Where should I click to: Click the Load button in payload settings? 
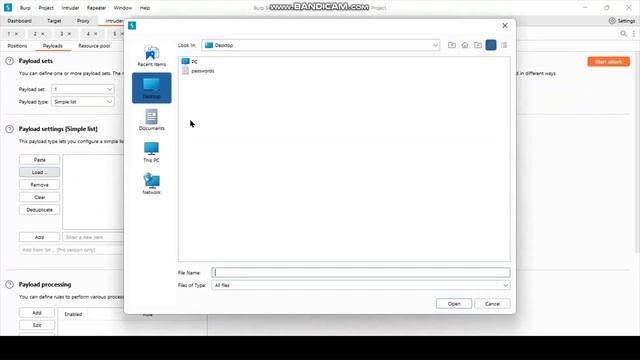[x=40, y=172]
